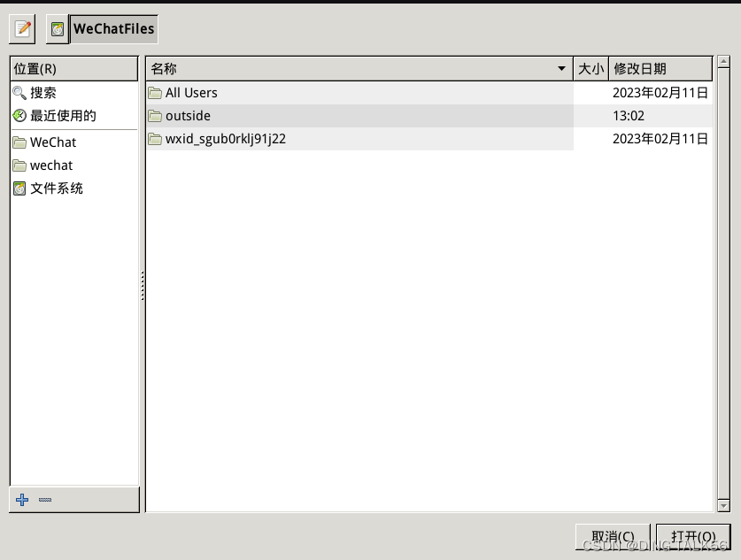This screenshot has height=560, width=741.
Task: Click the folder icon beside lowercase wechat
Action: (19, 165)
